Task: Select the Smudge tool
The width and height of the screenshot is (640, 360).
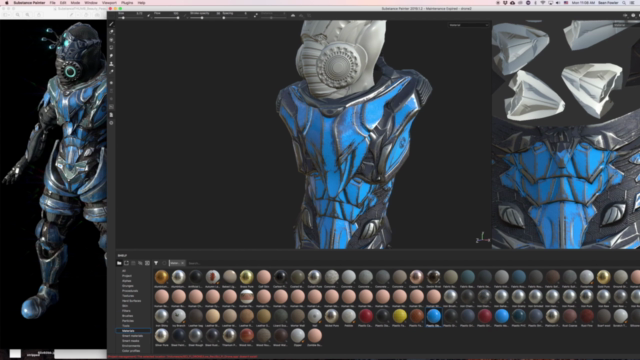Action: (x=111, y=56)
